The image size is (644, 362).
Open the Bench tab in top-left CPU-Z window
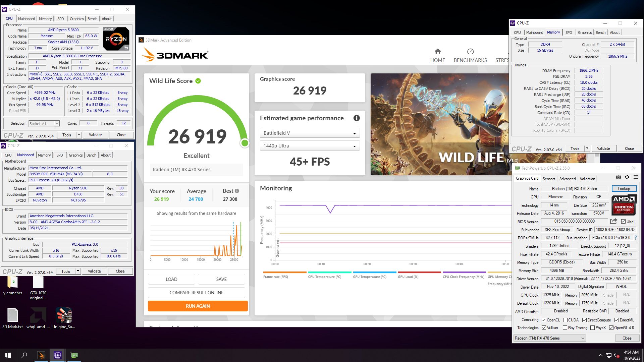(x=92, y=19)
